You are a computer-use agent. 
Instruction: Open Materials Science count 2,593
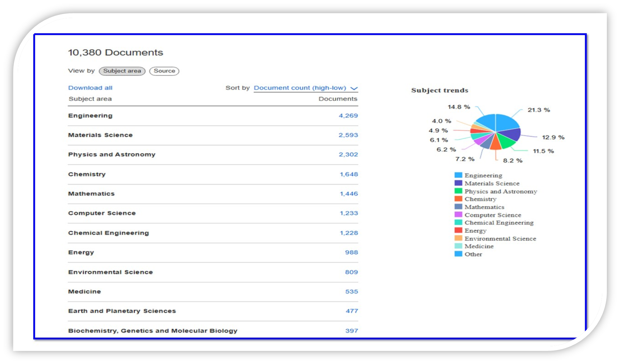348,135
